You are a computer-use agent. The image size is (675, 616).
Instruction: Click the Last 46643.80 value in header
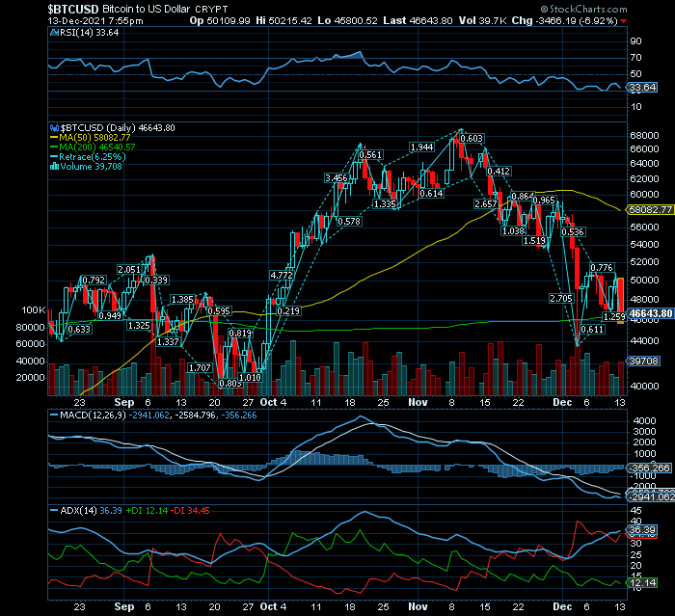coord(418,20)
